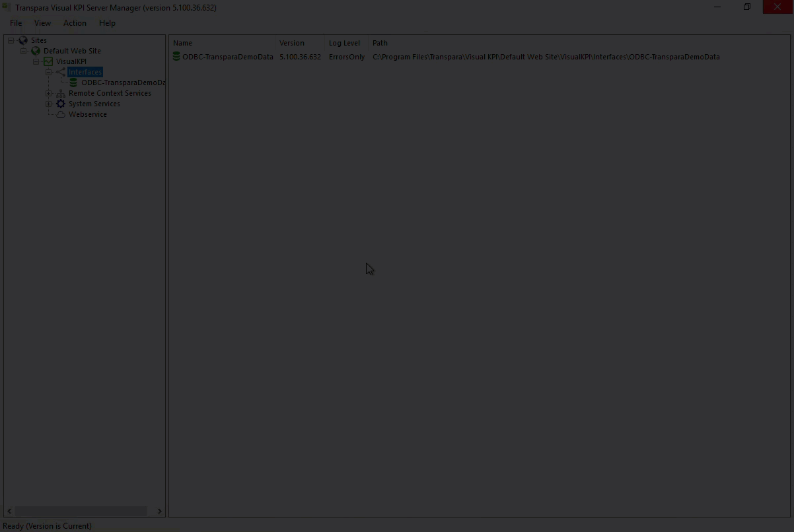Collapse the Default Web Site node
The height and width of the screenshot is (532, 794).
click(24, 51)
